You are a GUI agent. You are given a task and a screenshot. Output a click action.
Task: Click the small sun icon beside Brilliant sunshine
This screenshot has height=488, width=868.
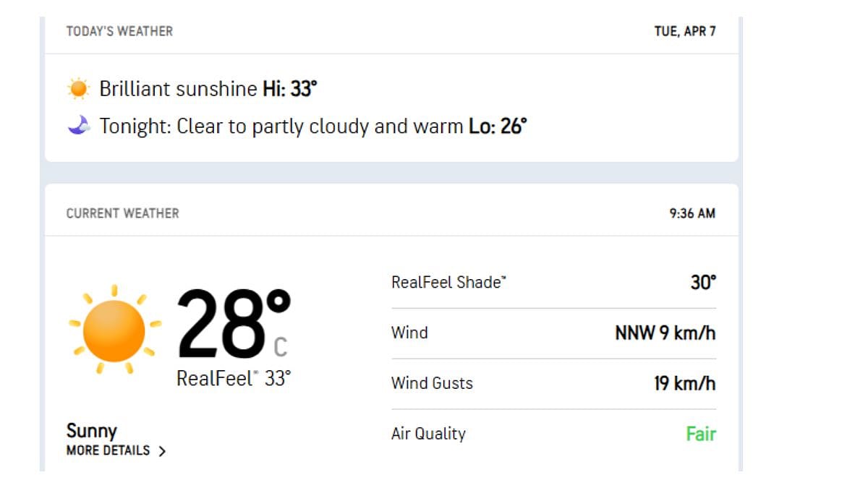pyautogui.click(x=78, y=89)
